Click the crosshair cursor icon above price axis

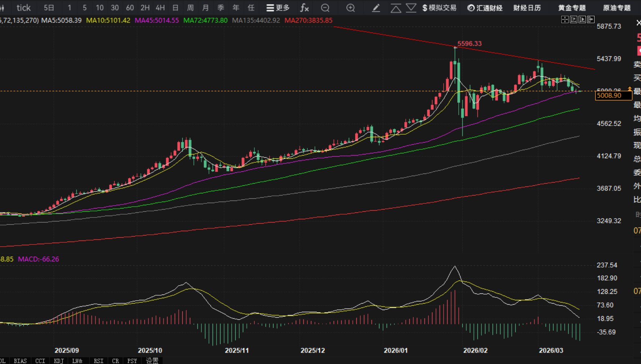coord(565,20)
